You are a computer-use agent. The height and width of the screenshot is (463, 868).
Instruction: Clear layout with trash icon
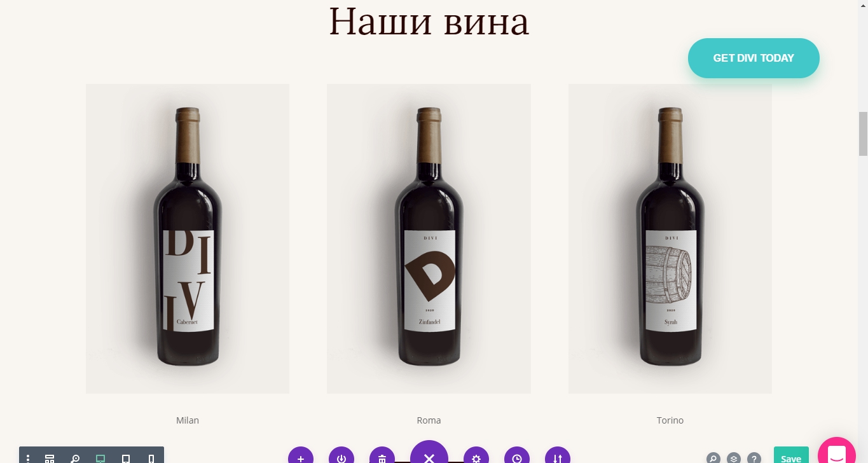pyautogui.click(x=382, y=455)
